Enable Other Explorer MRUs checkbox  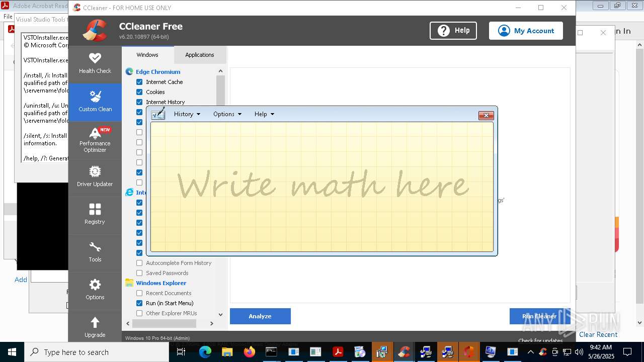coord(139,313)
